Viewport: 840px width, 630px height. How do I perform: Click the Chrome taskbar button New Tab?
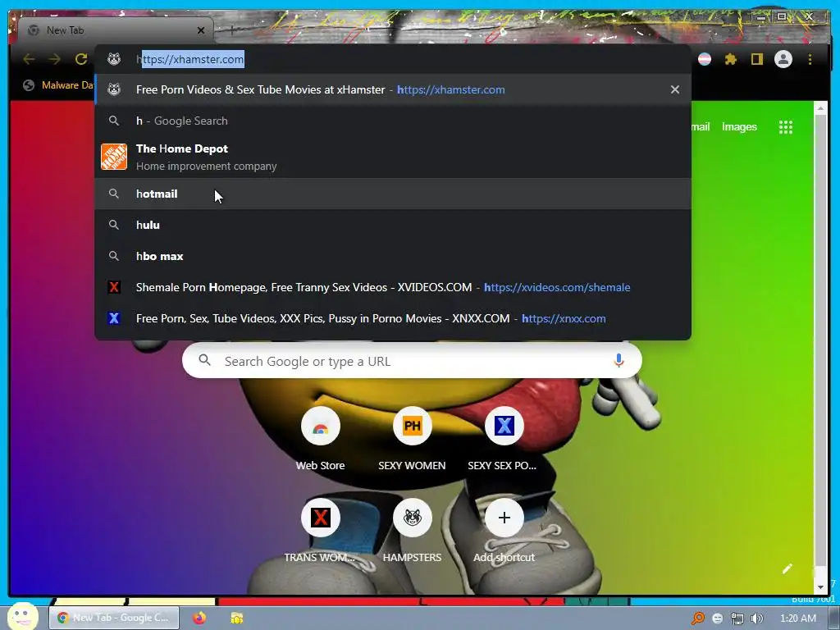tap(113, 618)
